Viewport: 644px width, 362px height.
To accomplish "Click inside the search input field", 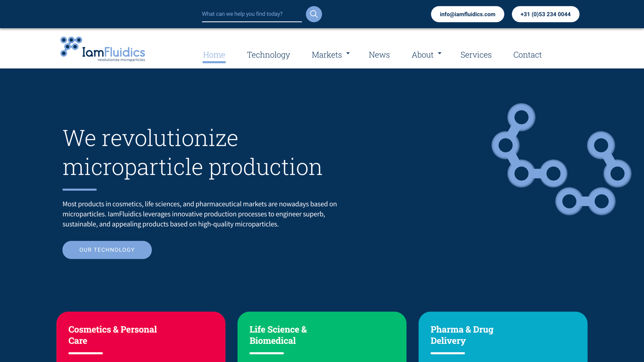I will pyautogui.click(x=250, y=14).
